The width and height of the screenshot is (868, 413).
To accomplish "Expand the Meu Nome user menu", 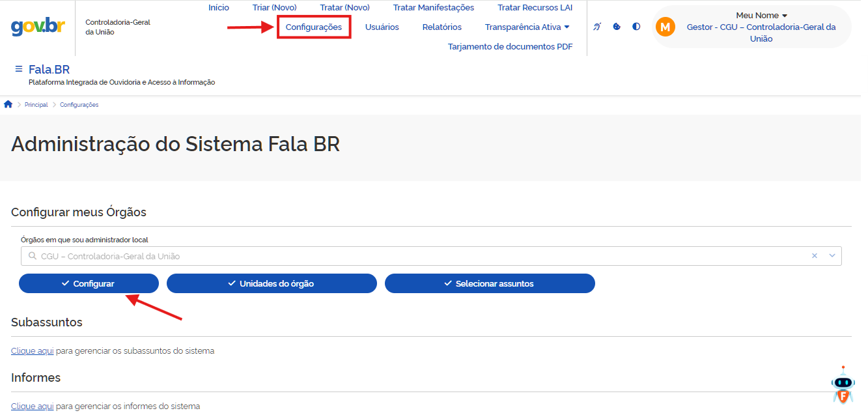I will (x=761, y=15).
